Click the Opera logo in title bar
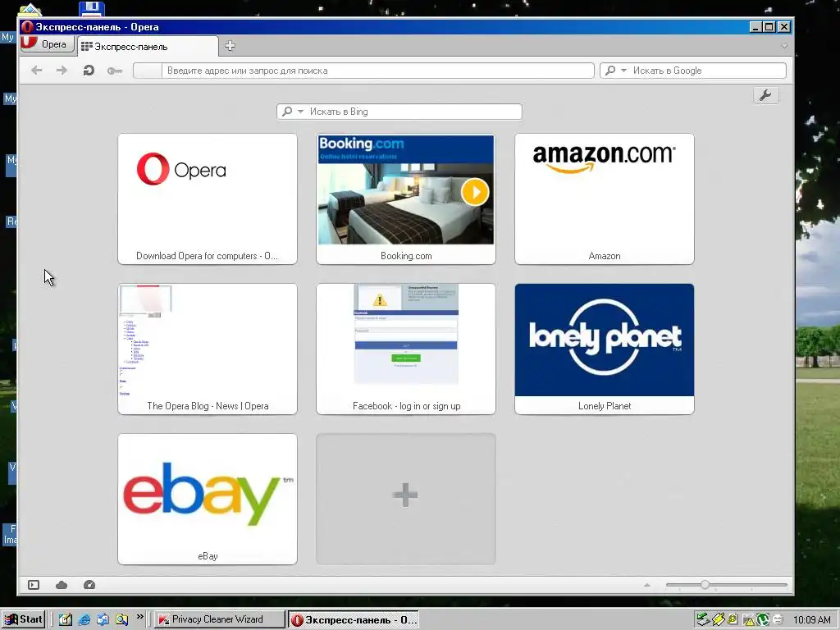The width and height of the screenshot is (840, 630). [x=27, y=27]
